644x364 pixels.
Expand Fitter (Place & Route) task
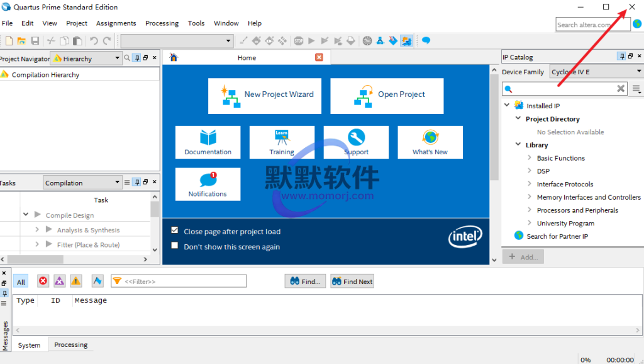click(x=37, y=244)
